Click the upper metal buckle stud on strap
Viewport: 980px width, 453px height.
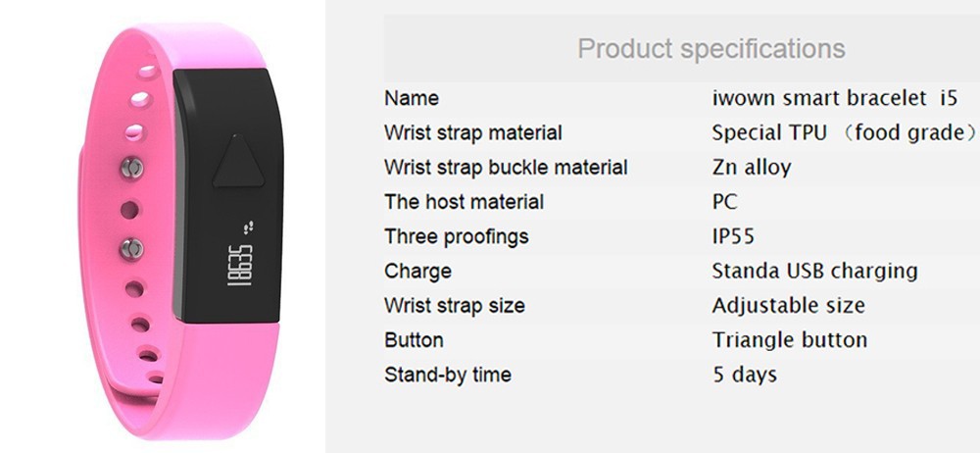[x=128, y=168]
